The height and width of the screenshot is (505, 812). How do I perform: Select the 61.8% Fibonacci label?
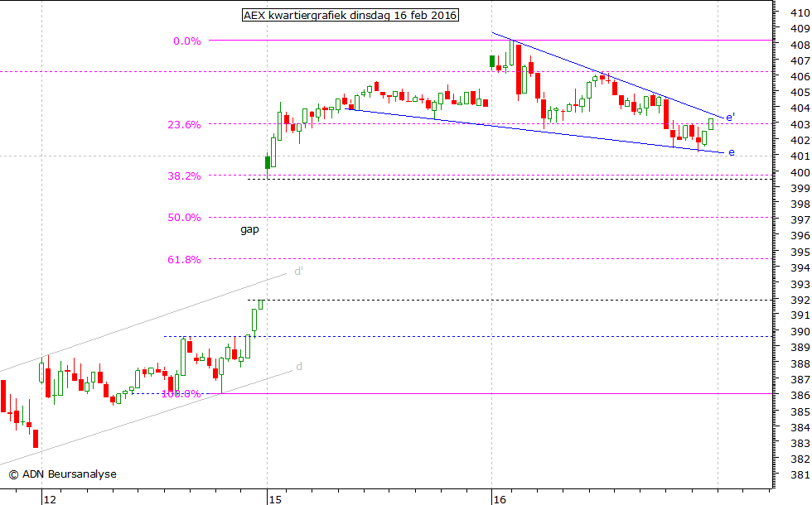(x=184, y=260)
